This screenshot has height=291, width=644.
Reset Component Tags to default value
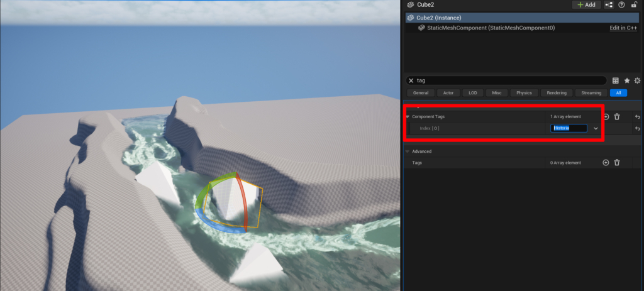pyautogui.click(x=637, y=117)
